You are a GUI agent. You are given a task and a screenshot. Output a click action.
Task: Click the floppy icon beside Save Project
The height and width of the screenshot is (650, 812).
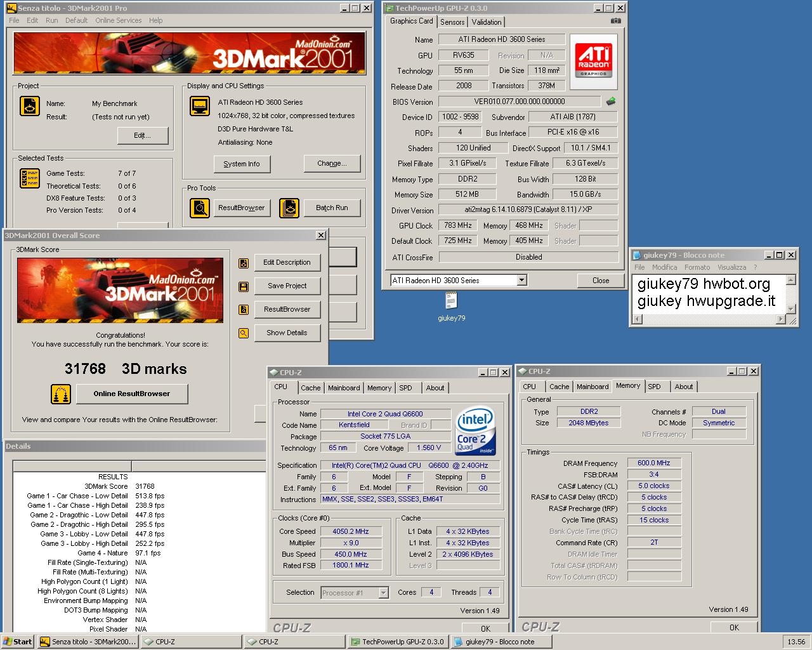pyautogui.click(x=244, y=286)
